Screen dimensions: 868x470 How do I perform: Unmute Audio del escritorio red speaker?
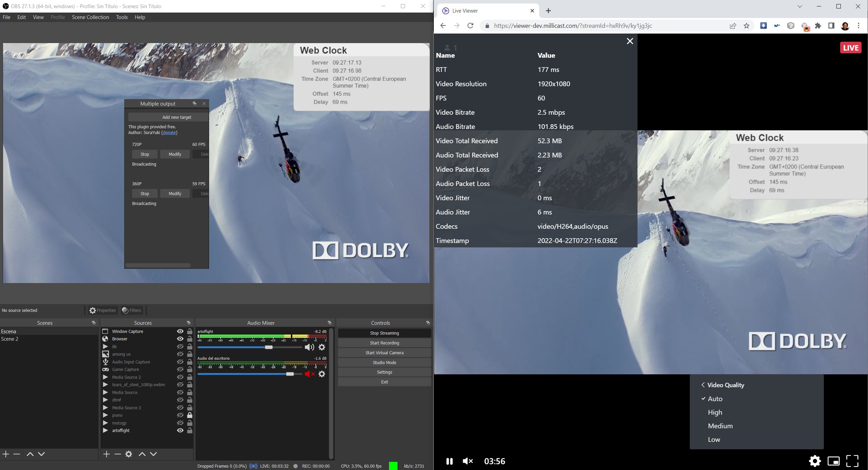pyautogui.click(x=309, y=374)
